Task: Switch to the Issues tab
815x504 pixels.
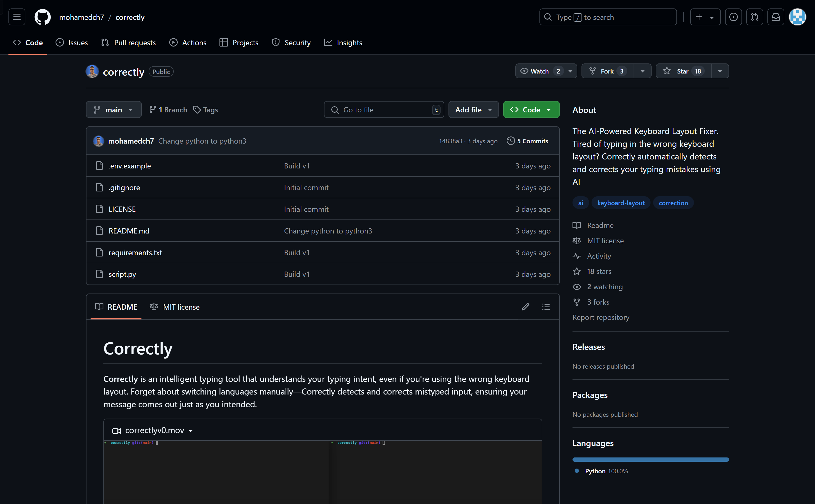Action: 72,43
